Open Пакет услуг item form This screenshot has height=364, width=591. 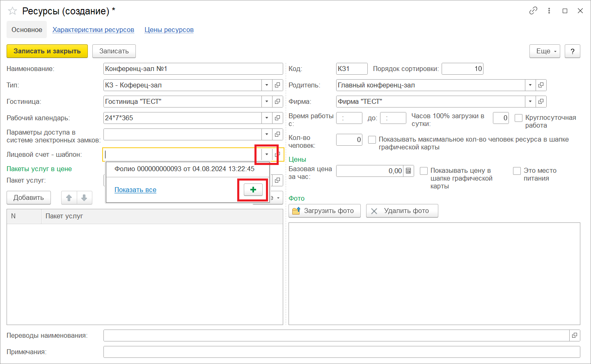pos(277,180)
